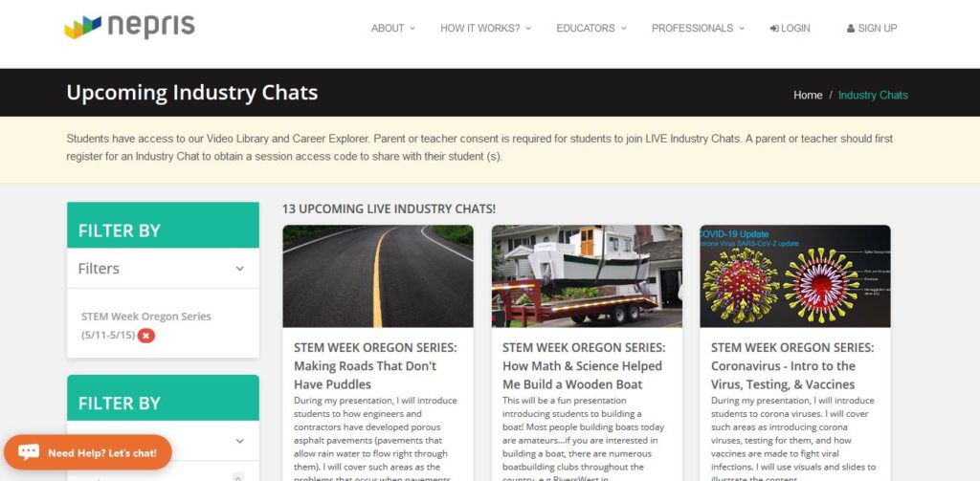Open the About dropdown menu

pos(393,28)
